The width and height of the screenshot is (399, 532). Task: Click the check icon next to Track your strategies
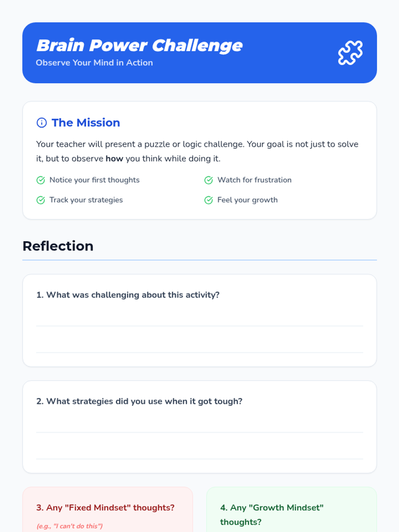pos(41,200)
